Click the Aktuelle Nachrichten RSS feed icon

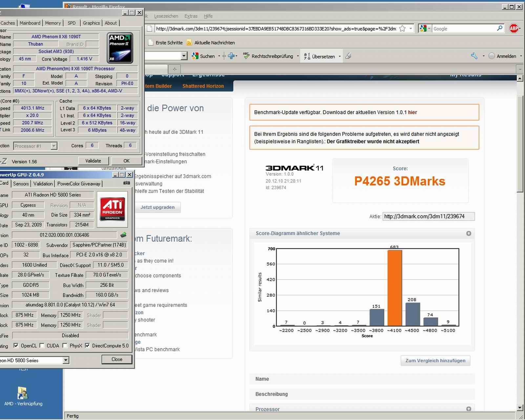click(189, 43)
